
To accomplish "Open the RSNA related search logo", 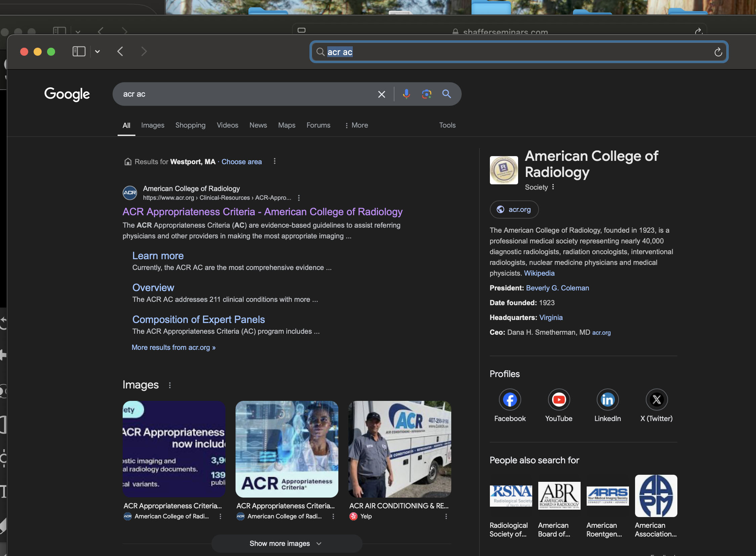I will 511,496.
